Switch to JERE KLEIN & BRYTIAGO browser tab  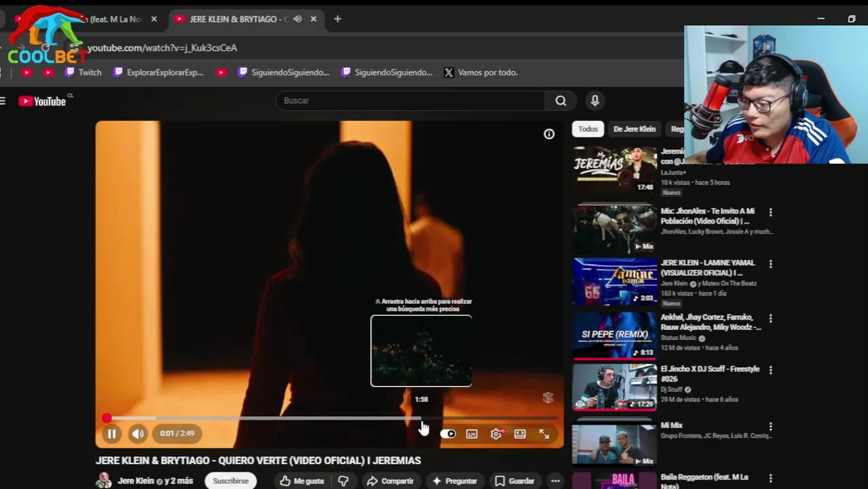(238, 19)
